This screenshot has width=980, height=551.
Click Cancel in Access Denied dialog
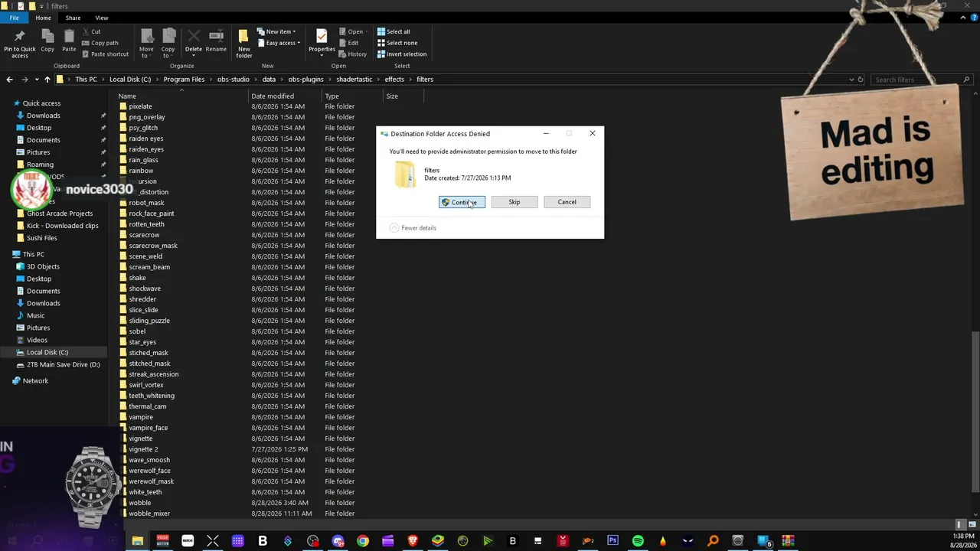click(x=567, y=202)
